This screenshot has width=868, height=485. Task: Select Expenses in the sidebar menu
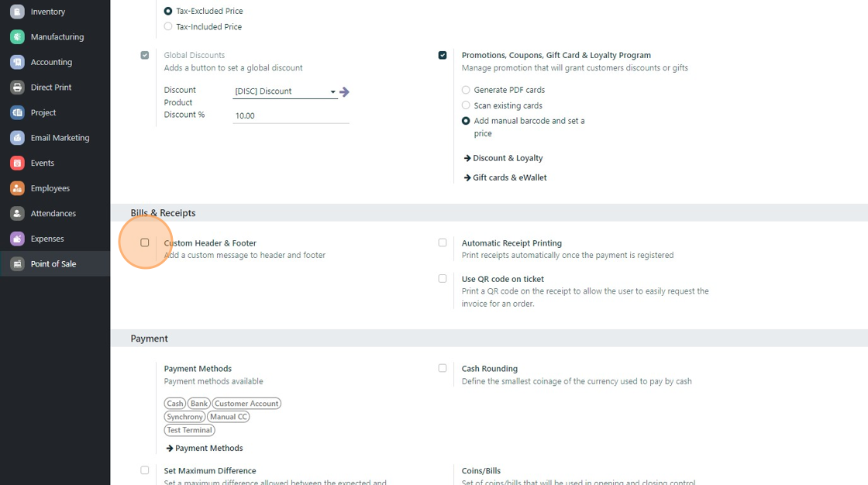coord(46,239)
